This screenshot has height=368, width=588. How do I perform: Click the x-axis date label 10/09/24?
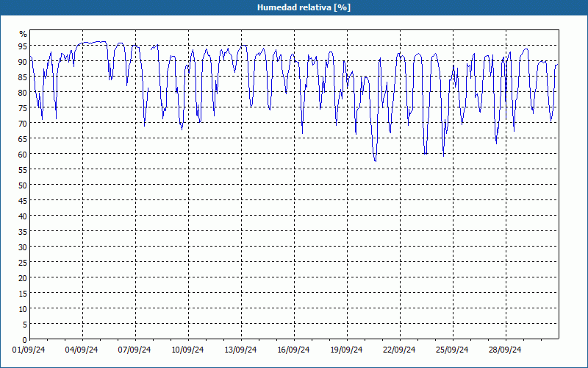click(187, 350)
